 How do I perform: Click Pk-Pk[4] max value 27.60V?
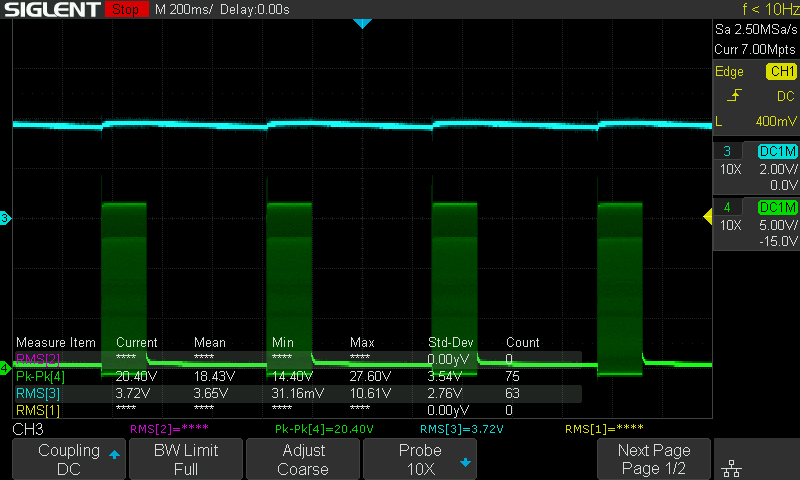coord(370,376)
